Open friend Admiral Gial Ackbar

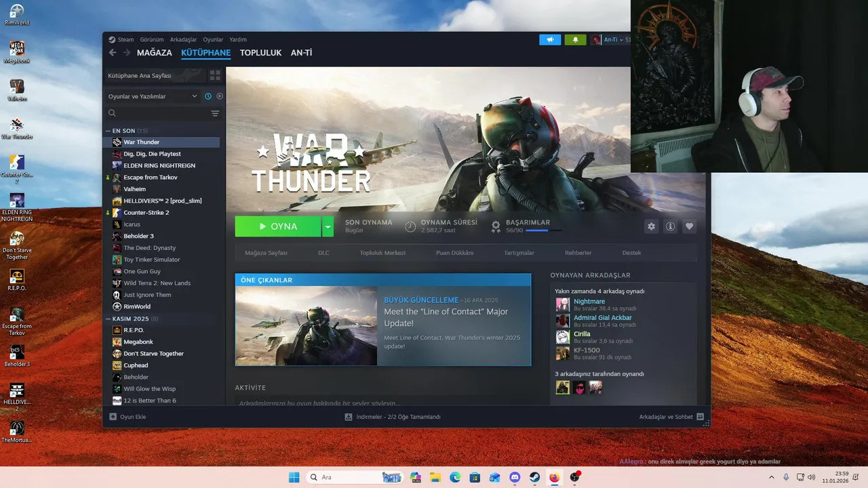click(602, 317)
